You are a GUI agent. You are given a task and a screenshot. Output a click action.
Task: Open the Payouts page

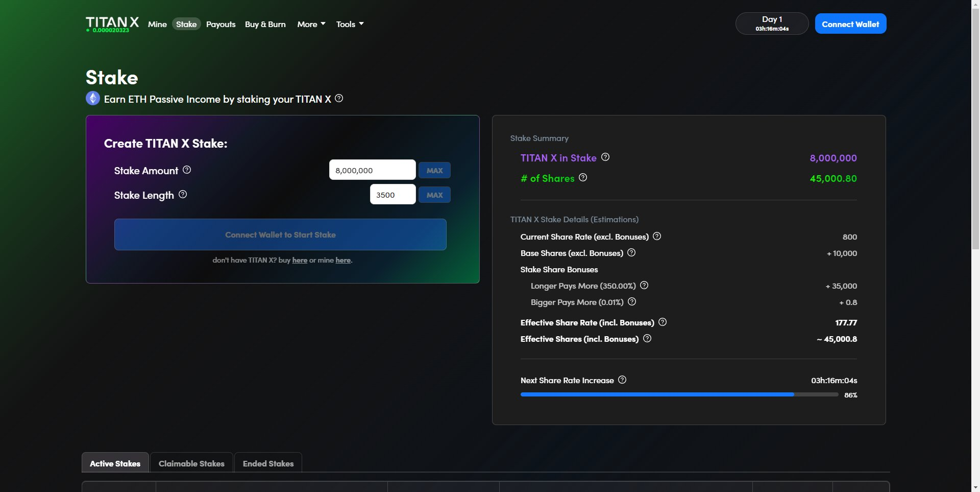click(220, 24)
